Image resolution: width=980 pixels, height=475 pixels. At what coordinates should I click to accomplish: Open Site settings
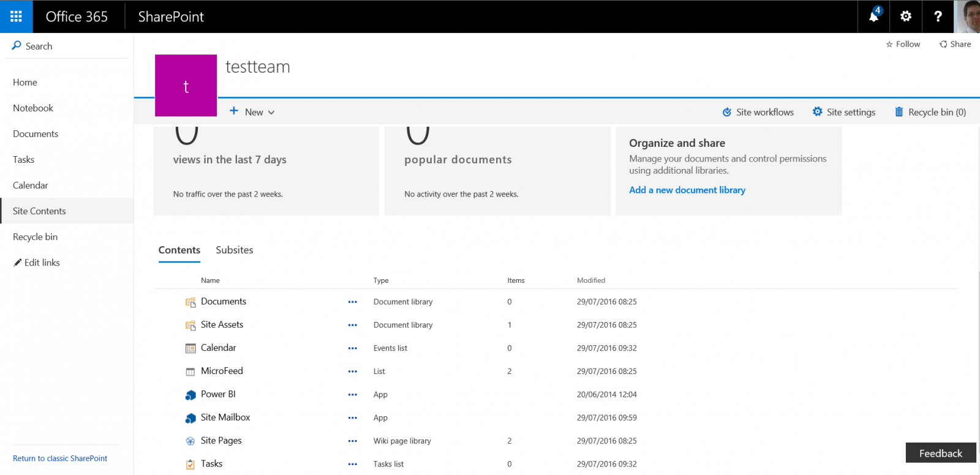844,112
